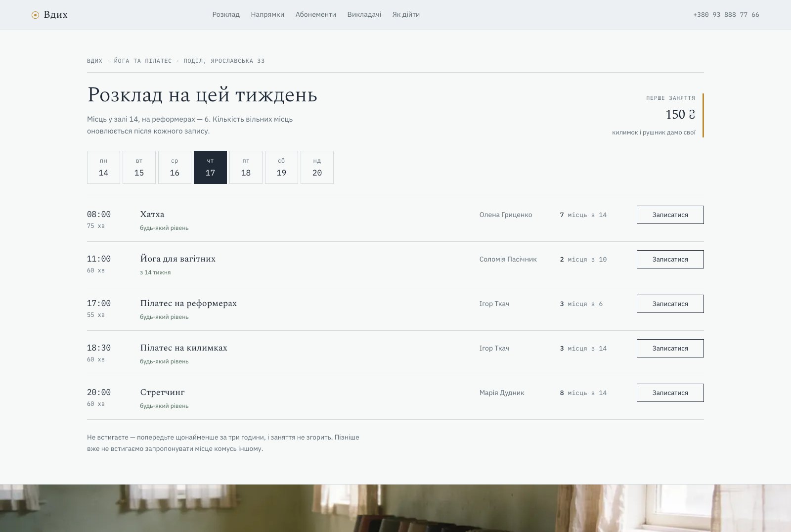
Task: Click the Йога для вагітних title
Action: tap(178, 259)
